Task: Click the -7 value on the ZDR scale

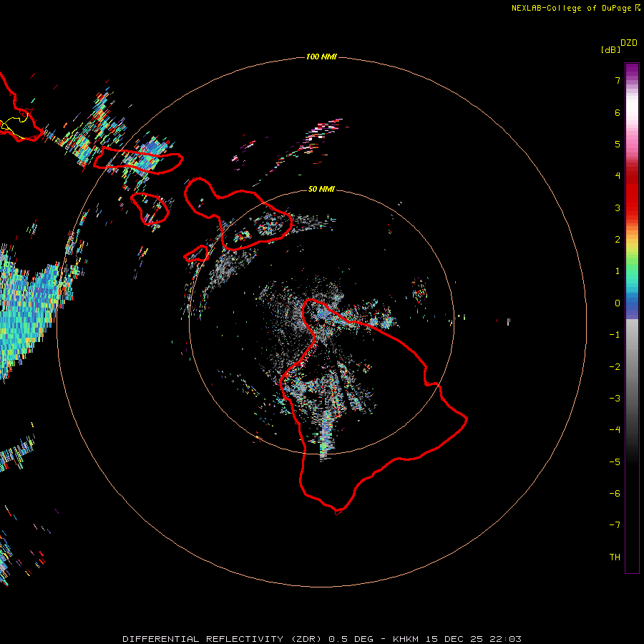Action: pos(615,525)
